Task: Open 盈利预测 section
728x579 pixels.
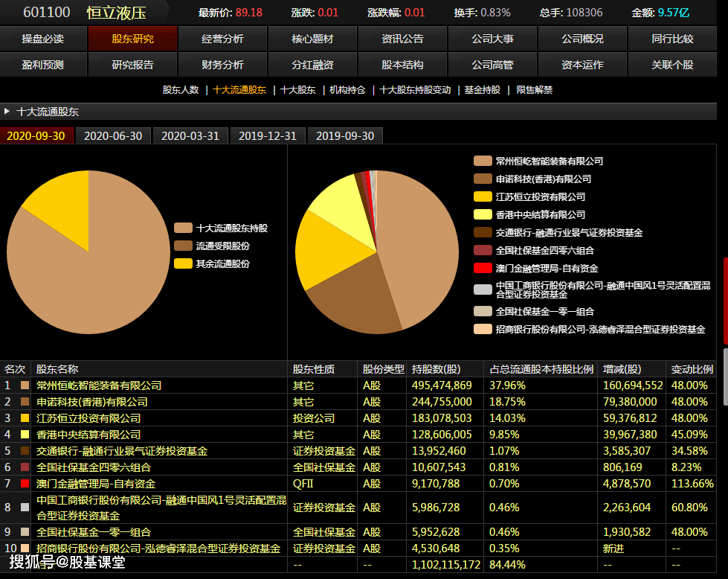Action: tap(43, 65)
